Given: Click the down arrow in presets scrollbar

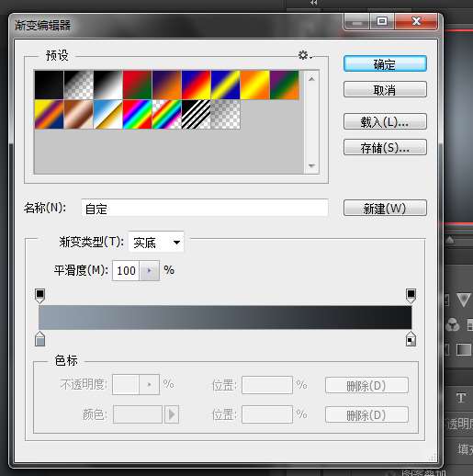Looking at the screenshot, I should pyautogui.click(x=311, y=165).
